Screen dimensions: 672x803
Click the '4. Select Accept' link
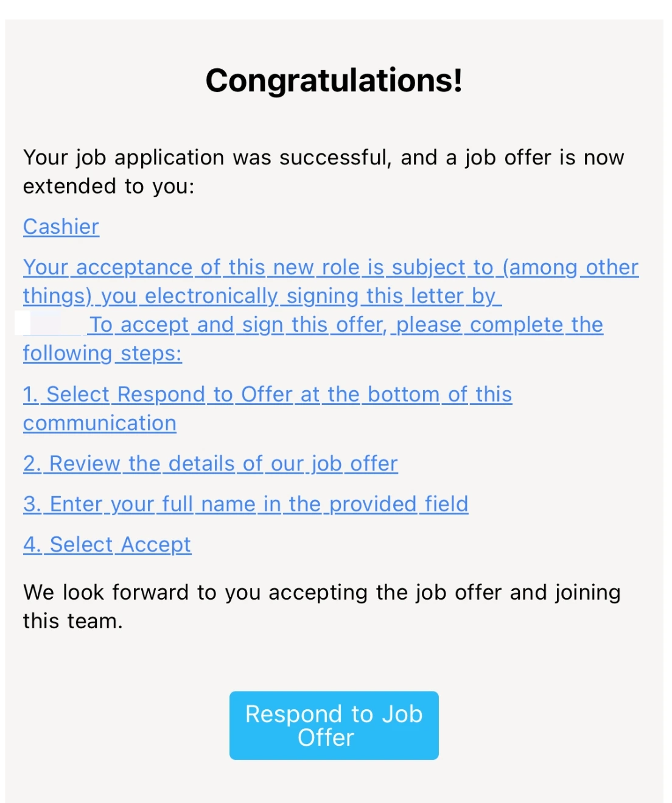click(x=107, y=544)
